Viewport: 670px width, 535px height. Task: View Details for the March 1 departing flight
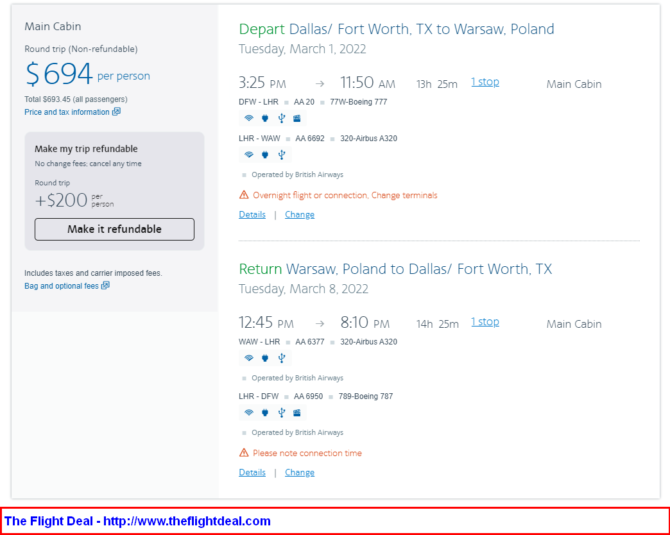(252, 215)
